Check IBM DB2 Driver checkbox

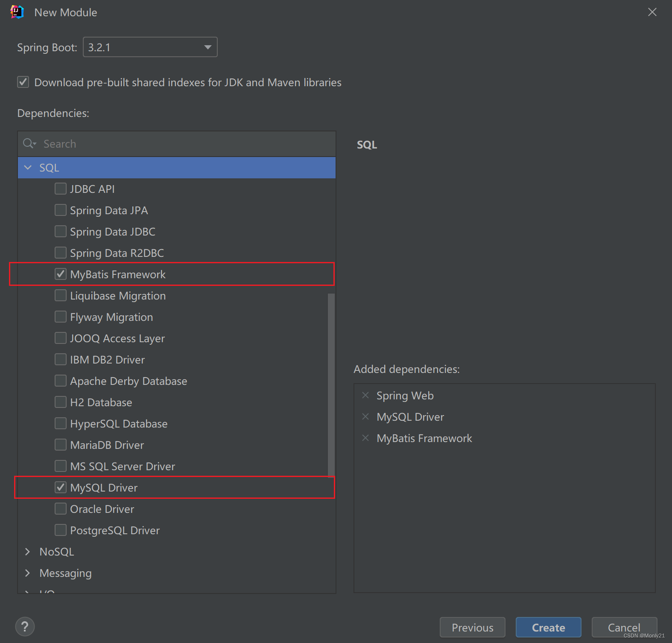click(x=61, y=359)
